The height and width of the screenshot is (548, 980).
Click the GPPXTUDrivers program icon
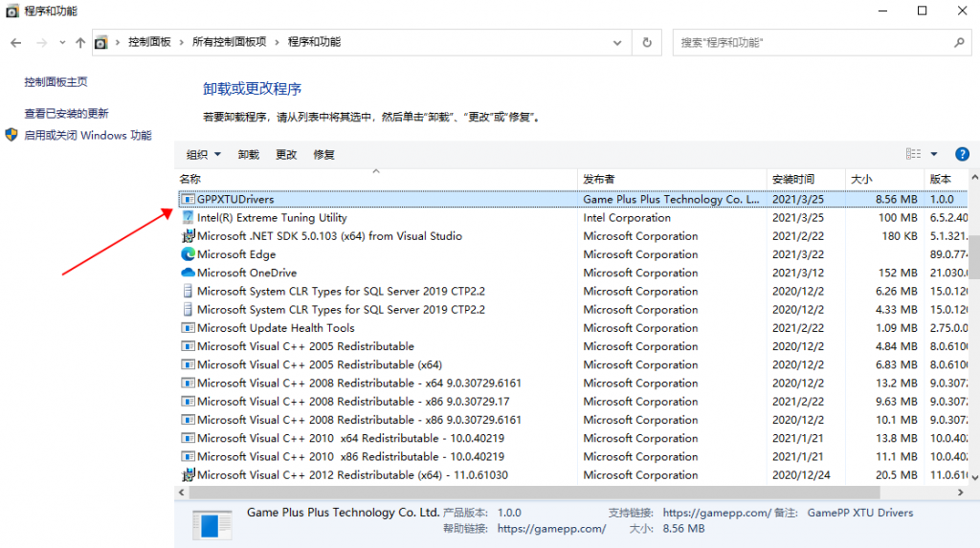pos(188,199)
